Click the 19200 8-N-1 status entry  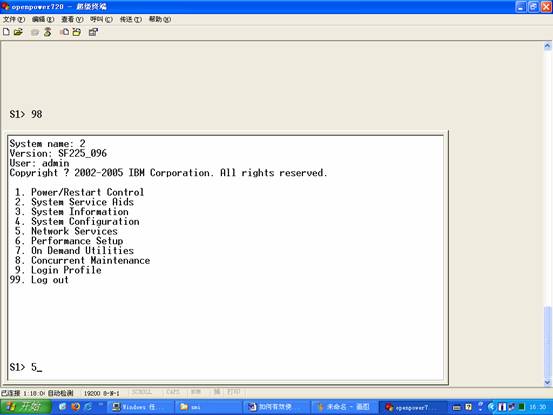pyautogui.click(x=102, y=393)
